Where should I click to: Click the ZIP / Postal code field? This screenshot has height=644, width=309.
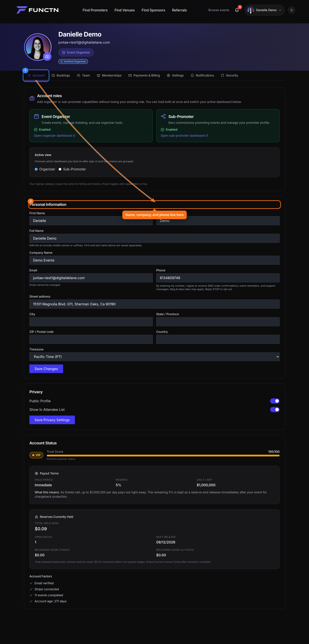pos(91,340)
